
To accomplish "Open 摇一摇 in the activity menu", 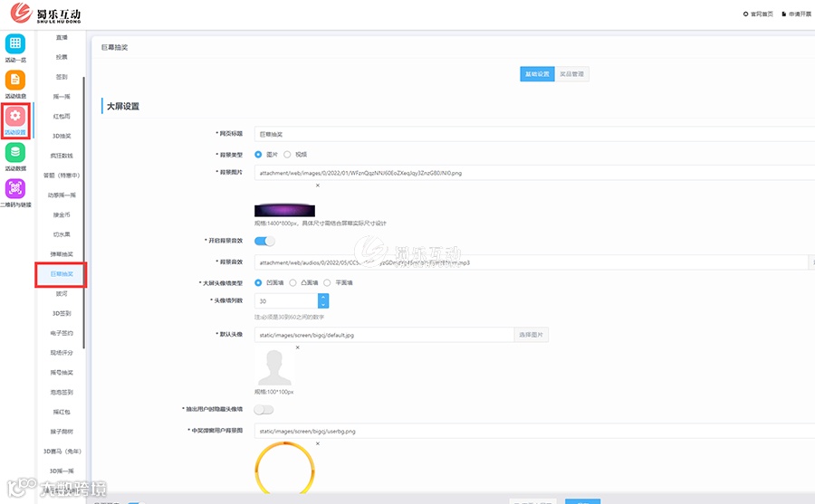I will 62,97.
